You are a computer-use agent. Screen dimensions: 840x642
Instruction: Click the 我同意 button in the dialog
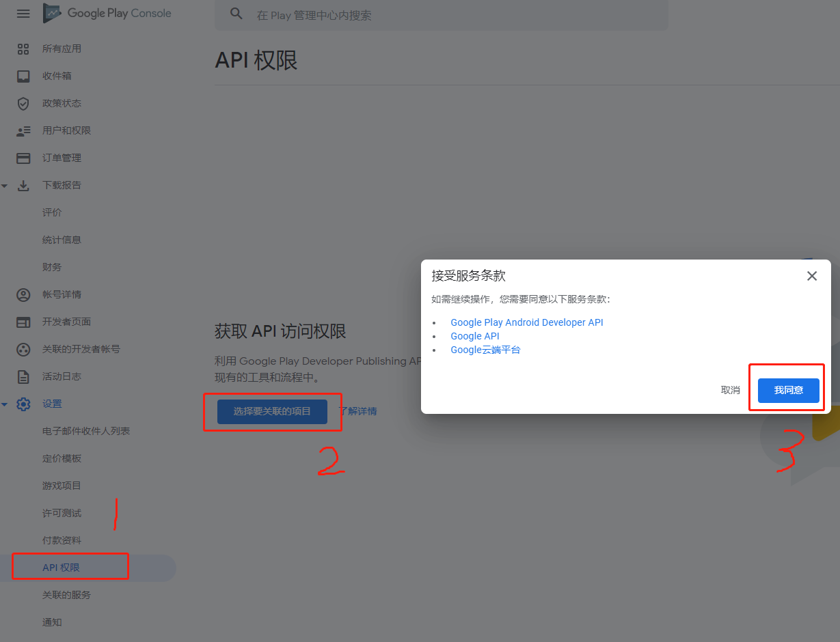787,389
